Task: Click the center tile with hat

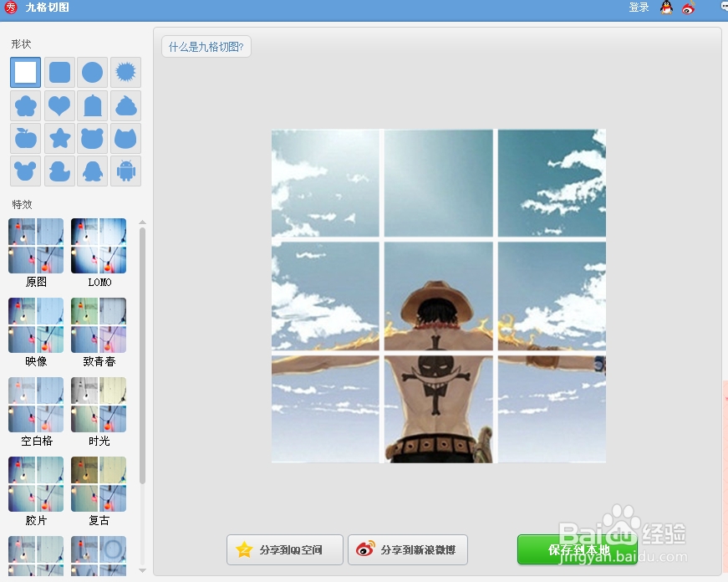Action: [x=438, y=296]
